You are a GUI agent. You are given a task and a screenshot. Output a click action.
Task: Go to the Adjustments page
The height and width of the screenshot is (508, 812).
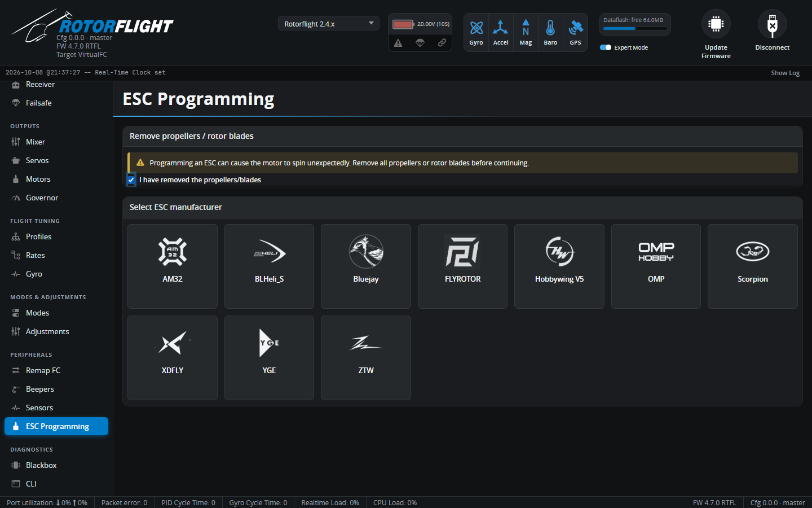[x=56, y=331]
